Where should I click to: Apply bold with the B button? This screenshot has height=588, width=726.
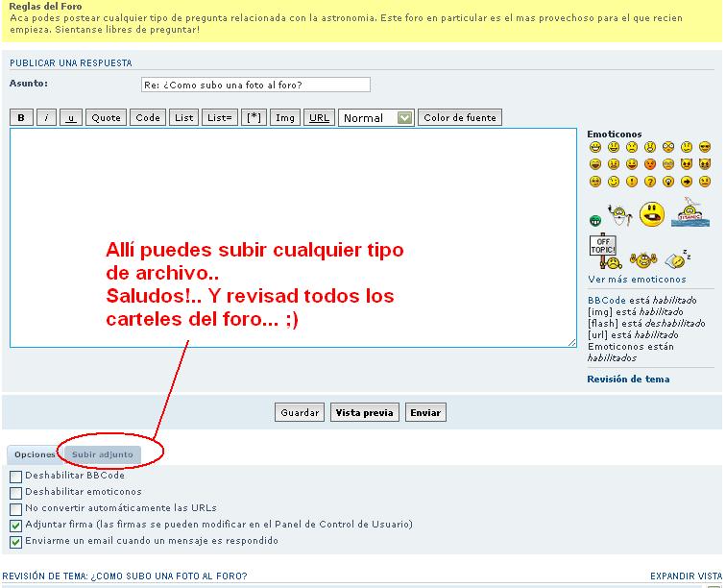(21, 117)
